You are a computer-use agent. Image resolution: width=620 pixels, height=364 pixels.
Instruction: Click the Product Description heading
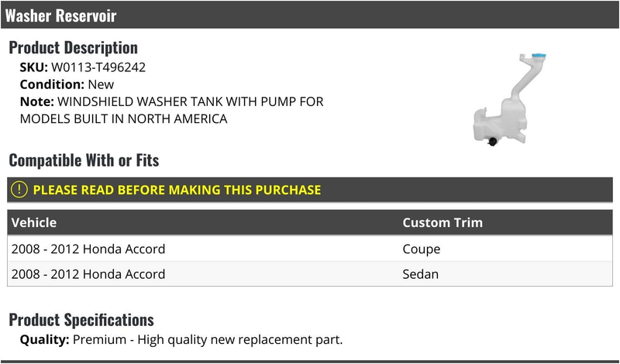pyautogui.click(x=73, y=47)
